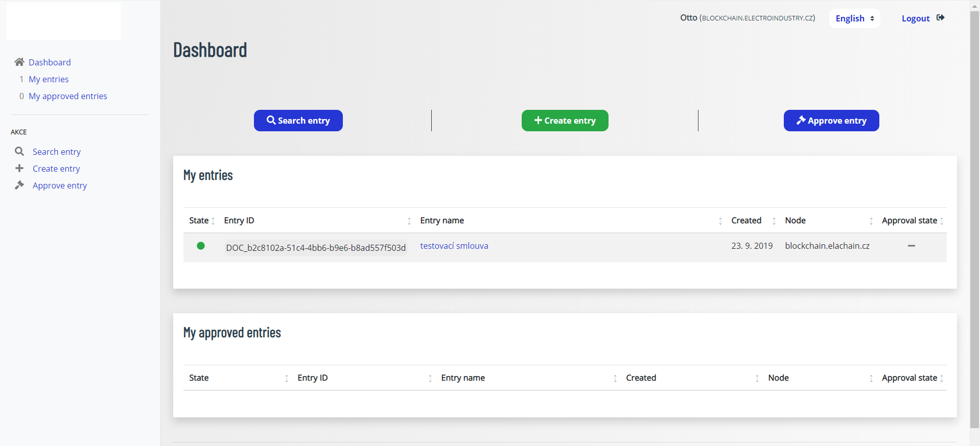
Task: Log out using the Logout link
Action: pos(916,18)
